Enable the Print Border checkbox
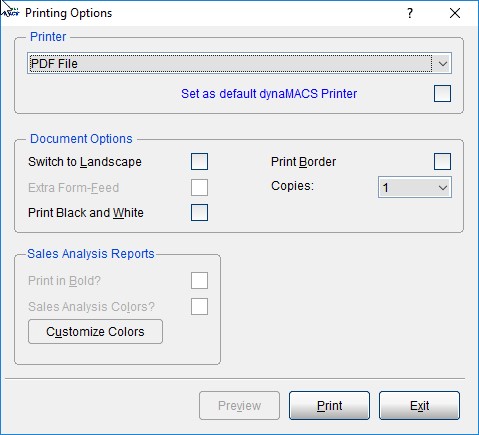Screen dimensions: 479x435 (x=442, y=162)
